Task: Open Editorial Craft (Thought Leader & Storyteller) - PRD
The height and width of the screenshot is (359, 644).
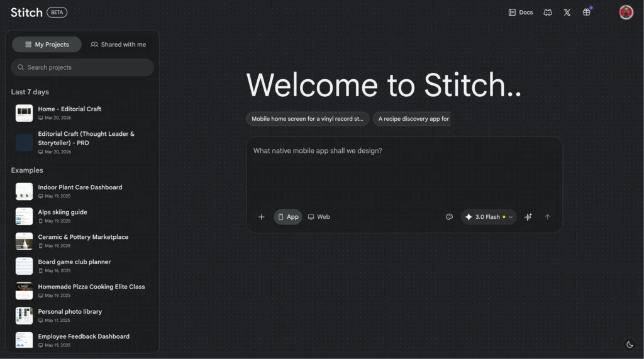Action: click(82, 142)
